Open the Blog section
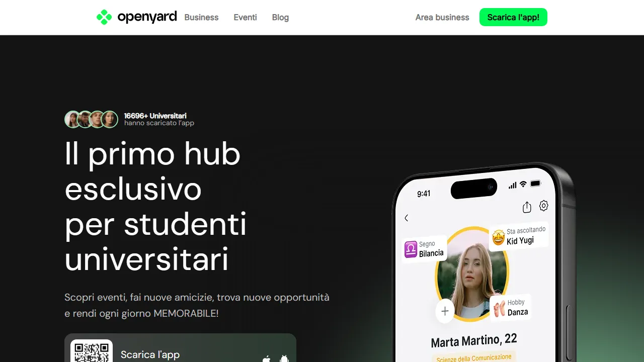The height and width of the screenshot is (362, 644). [280, 17]
